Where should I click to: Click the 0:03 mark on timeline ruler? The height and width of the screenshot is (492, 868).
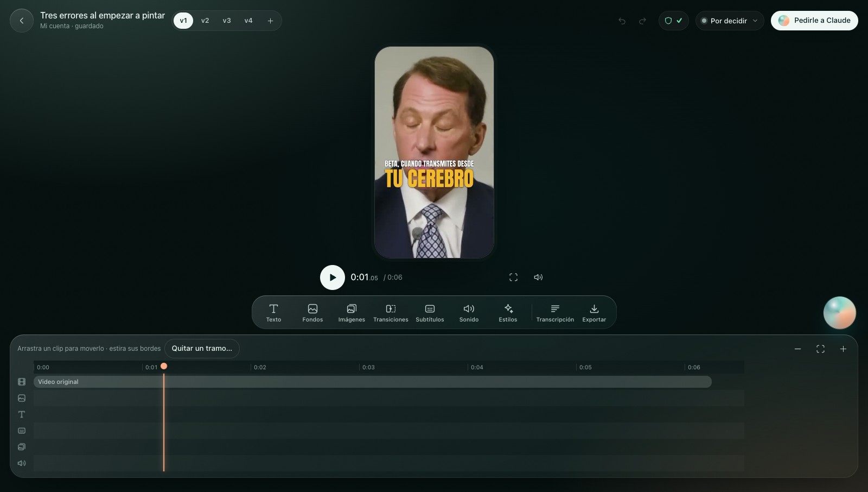pyautogui.click(x=368, y=368)
